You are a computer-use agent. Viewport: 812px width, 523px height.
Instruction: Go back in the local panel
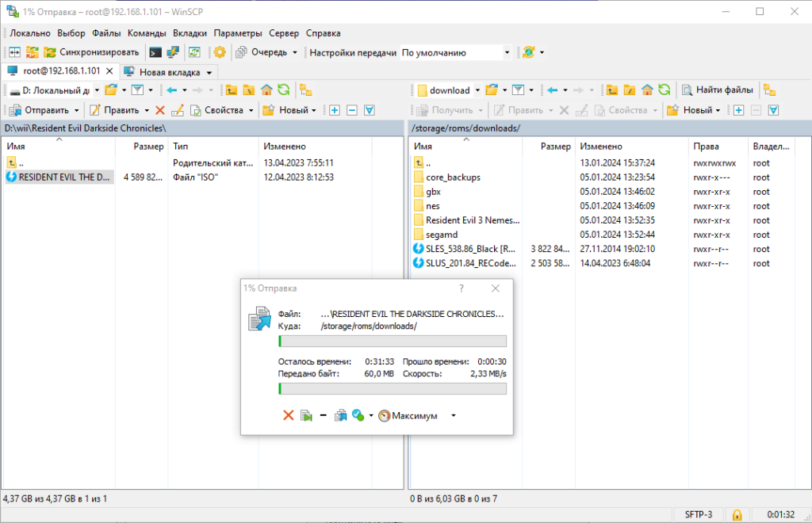172,90
